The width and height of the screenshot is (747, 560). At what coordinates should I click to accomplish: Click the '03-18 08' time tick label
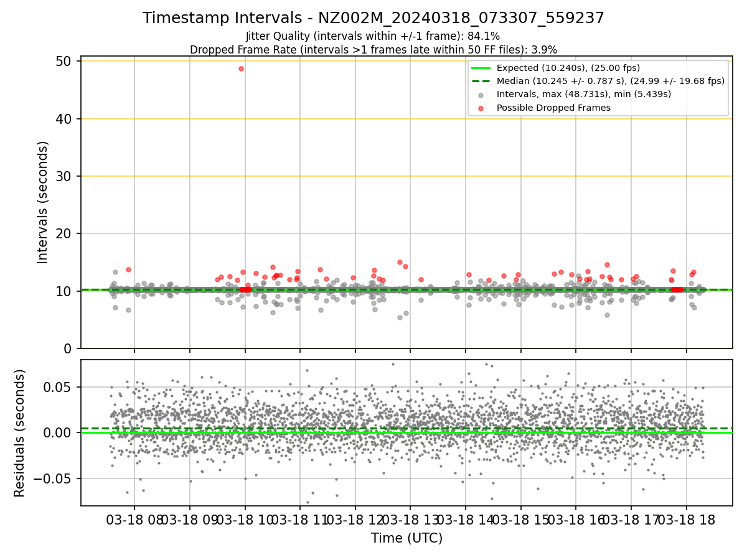(134, 520)
